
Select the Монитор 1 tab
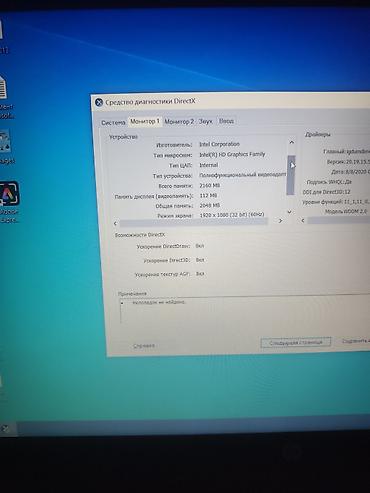(x=145, y=121)
